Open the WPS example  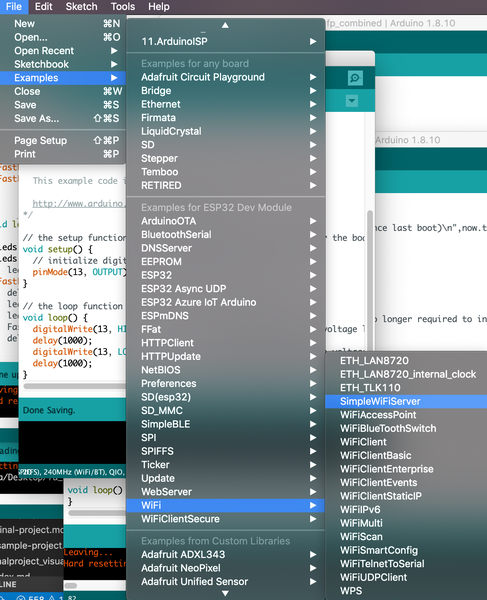pyautogui.click(x=406, y=591)
